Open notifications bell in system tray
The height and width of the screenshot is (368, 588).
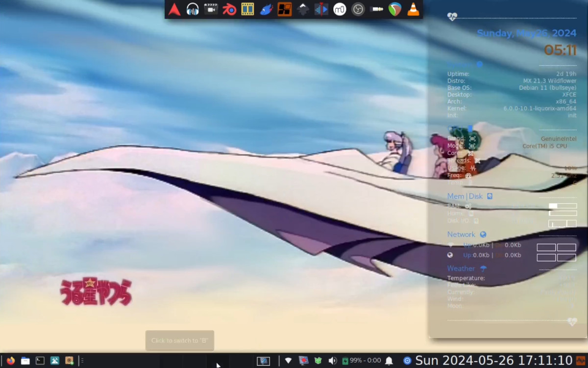[x=389, y=361]
